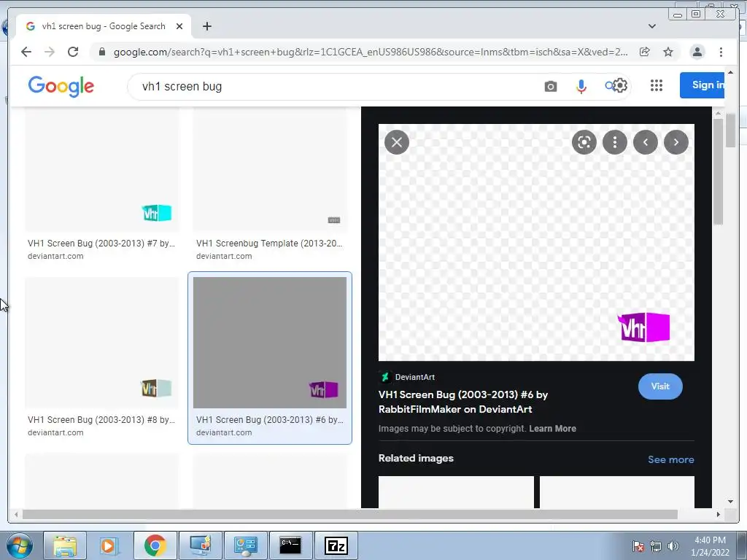
Task: Open the second related image thumbnail
Action: pyautogui.click(x=617, y=492)
